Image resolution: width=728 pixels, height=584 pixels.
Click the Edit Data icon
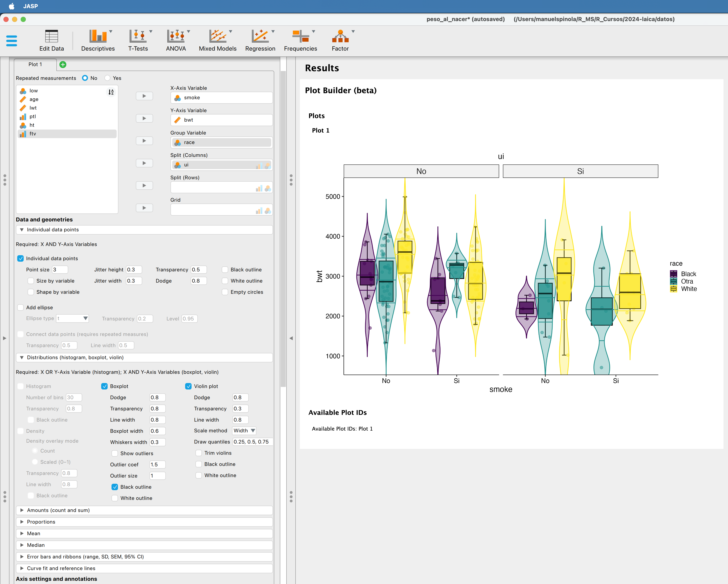coord(51,40)
